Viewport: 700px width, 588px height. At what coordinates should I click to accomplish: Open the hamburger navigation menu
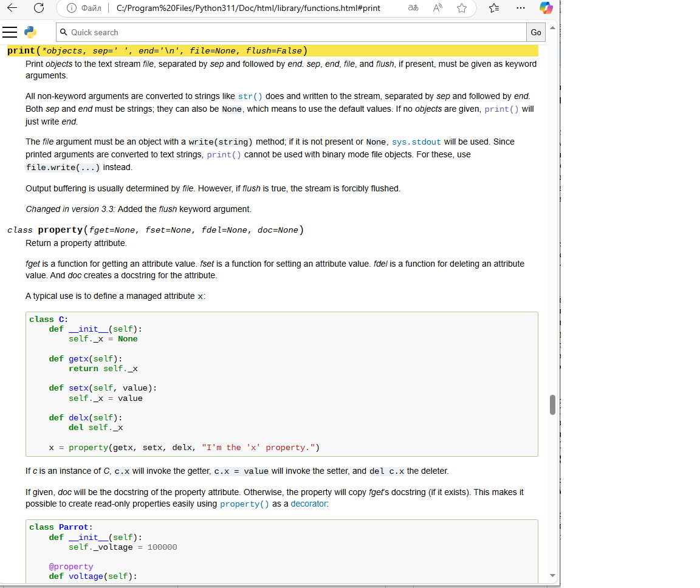10,32
